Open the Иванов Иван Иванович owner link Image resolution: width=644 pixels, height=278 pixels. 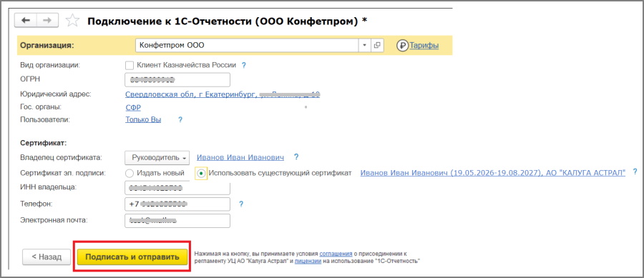click(240, 157)
